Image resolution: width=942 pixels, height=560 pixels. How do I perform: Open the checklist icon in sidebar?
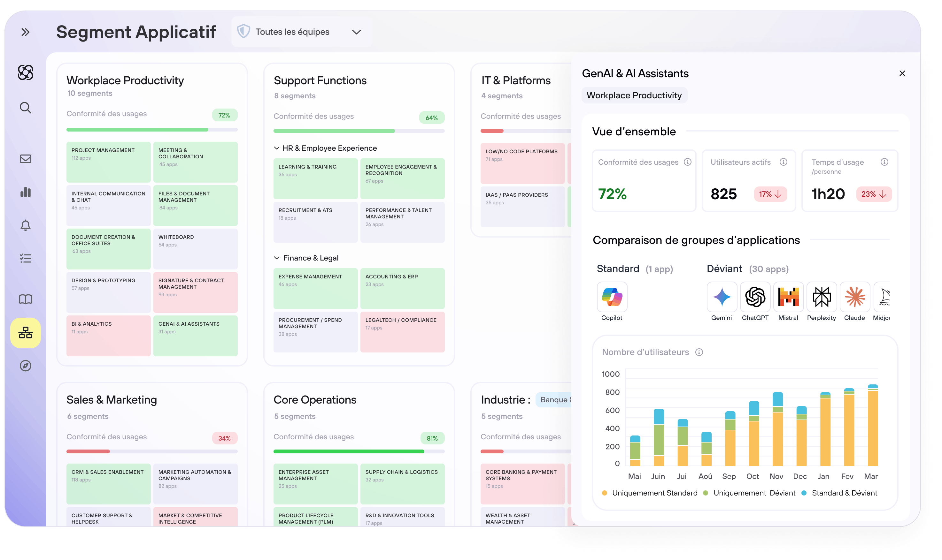coord(25,258)
